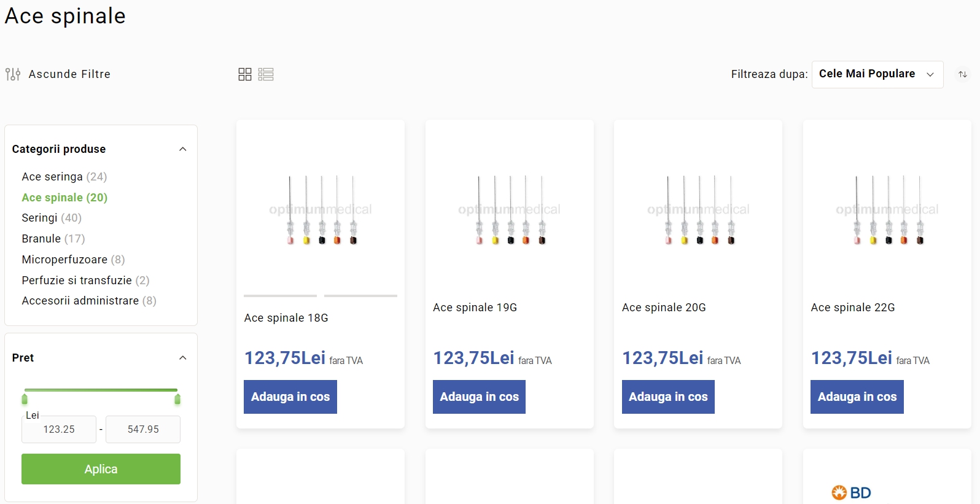The height and width of the screenshot is (504, 980).
Task: Open Ace spinale 22G product image
Action: (887, 209)
